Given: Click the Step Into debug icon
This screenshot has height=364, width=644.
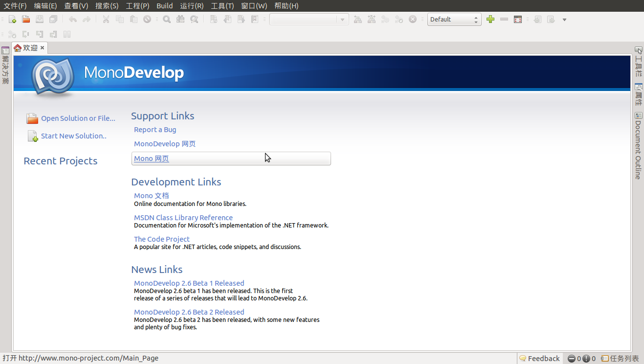Looking at the screenshot, I should tap(40, 34).
